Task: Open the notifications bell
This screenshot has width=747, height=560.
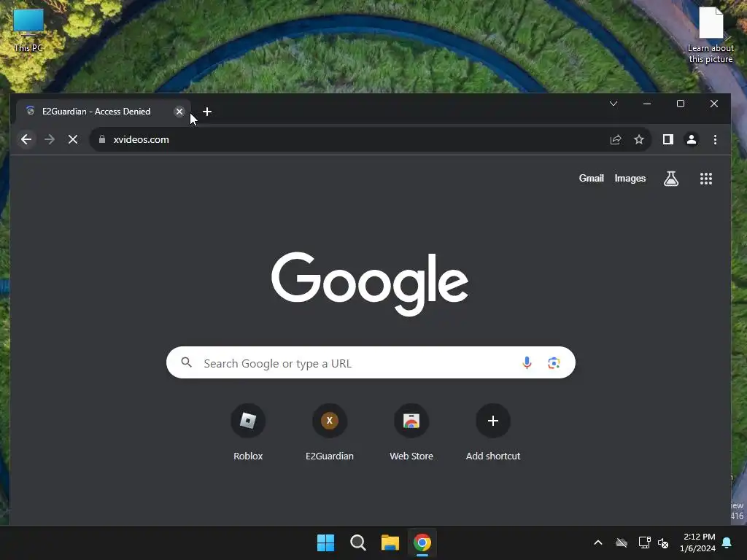Action: tap(727, 542)
